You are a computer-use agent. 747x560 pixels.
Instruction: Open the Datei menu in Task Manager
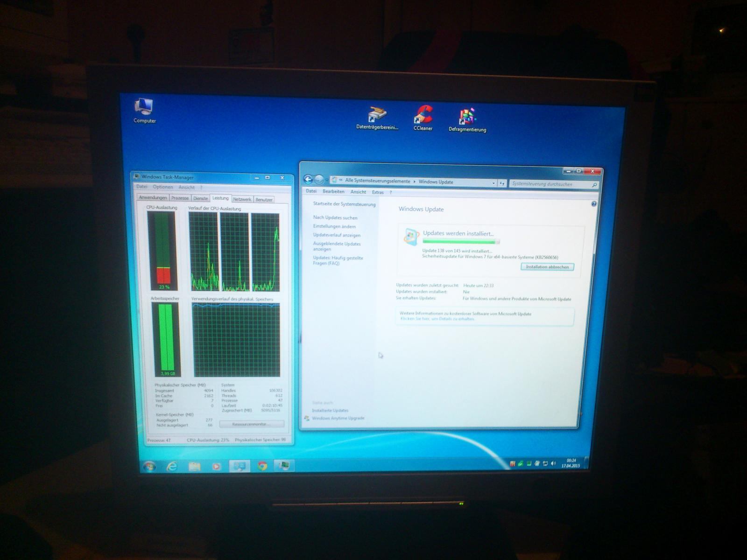(141, 187)
